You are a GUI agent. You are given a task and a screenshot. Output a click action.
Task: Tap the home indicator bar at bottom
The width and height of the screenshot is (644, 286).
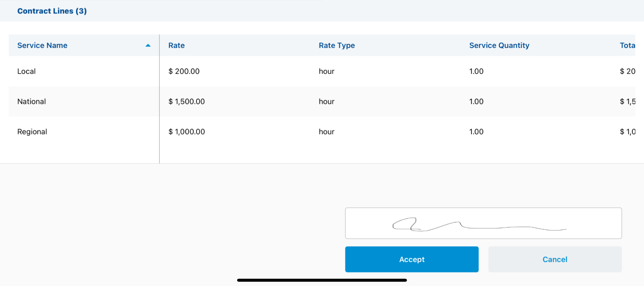pyautogui.click(x=322, y=280)
